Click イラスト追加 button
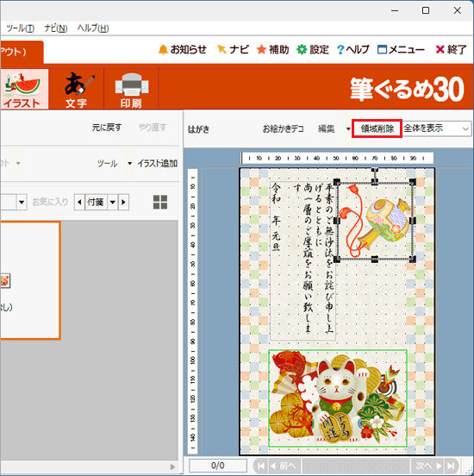 point(157,164)
